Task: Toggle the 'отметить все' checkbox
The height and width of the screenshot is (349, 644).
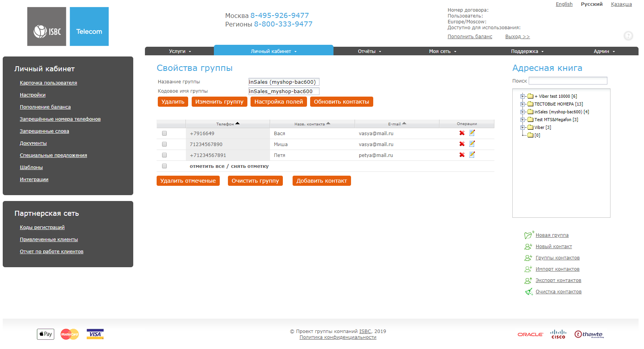Action: [x=164, y=166]
